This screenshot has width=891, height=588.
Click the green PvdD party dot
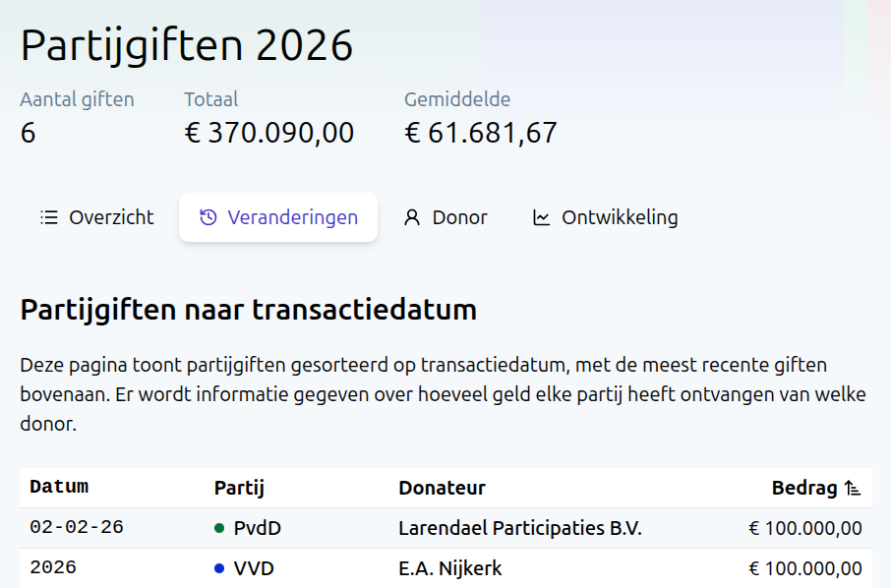[219, 528]
